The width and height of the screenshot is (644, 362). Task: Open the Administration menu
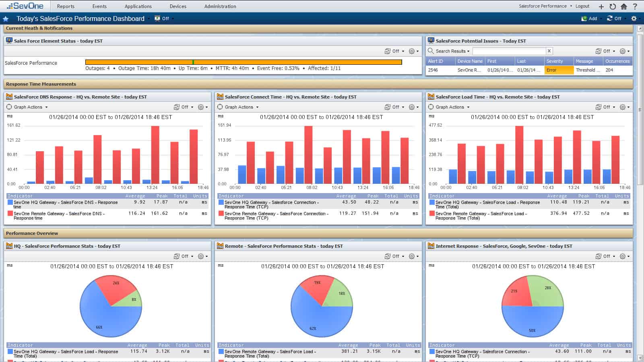point(220,6)
